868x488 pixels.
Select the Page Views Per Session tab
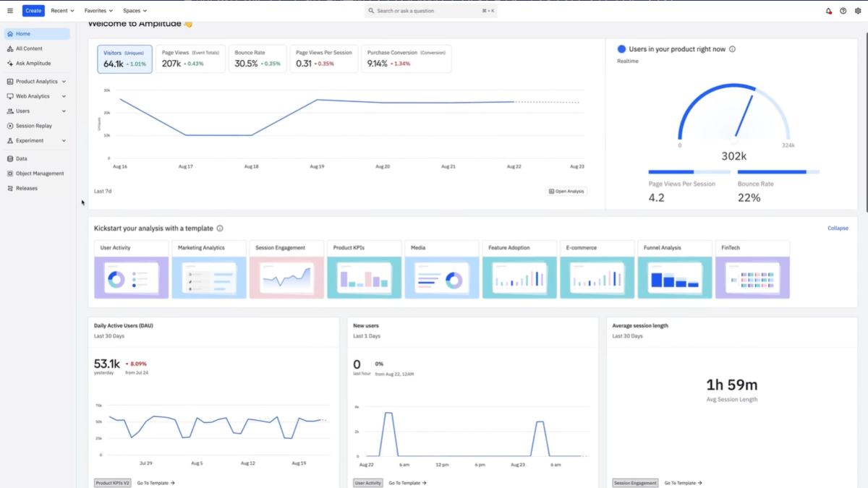[x=324, y=59]
